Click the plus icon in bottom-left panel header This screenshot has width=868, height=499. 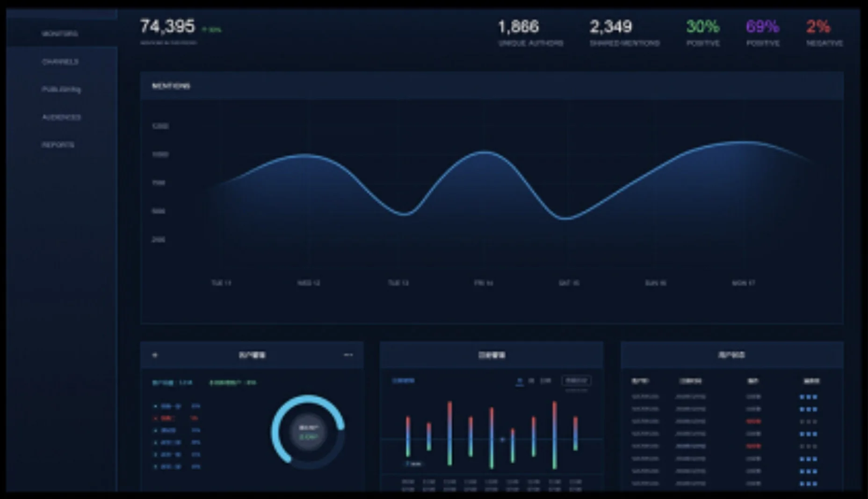point(155,355)
